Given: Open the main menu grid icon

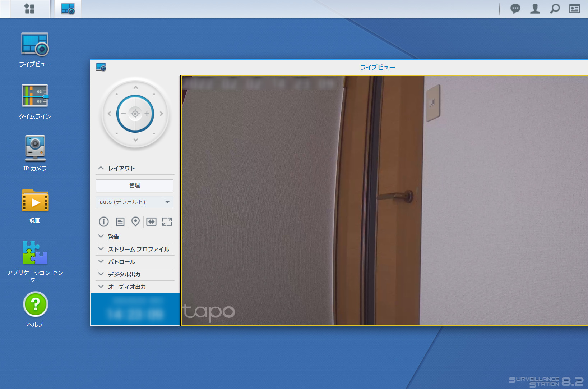Looking at the screenshot, I should (x=30, y=9).
